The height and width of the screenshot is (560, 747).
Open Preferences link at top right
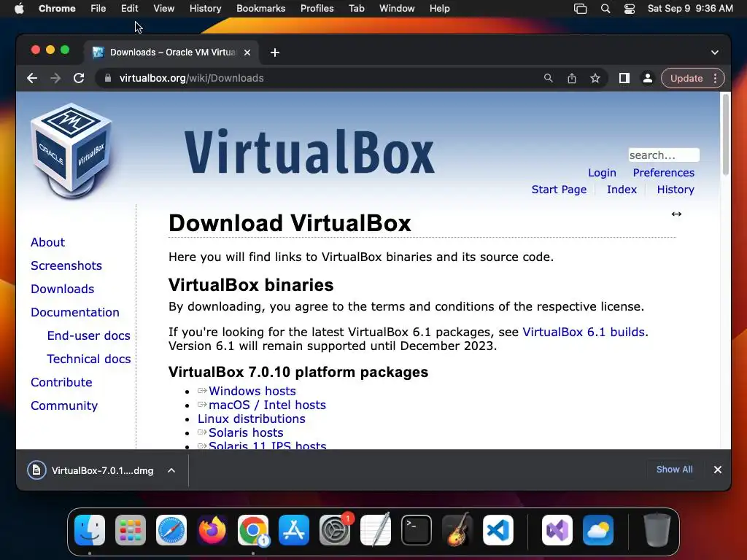(663, 173)
